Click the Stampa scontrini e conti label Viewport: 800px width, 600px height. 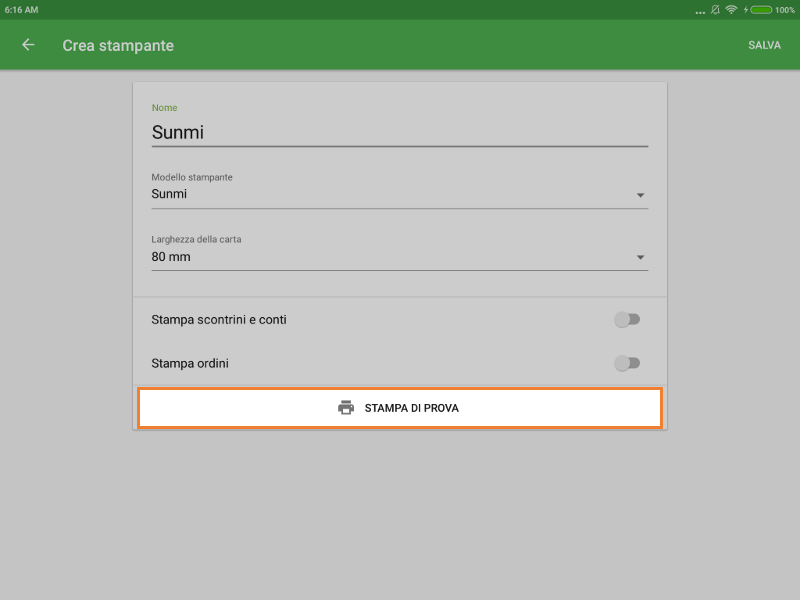(x=219, y=320)
